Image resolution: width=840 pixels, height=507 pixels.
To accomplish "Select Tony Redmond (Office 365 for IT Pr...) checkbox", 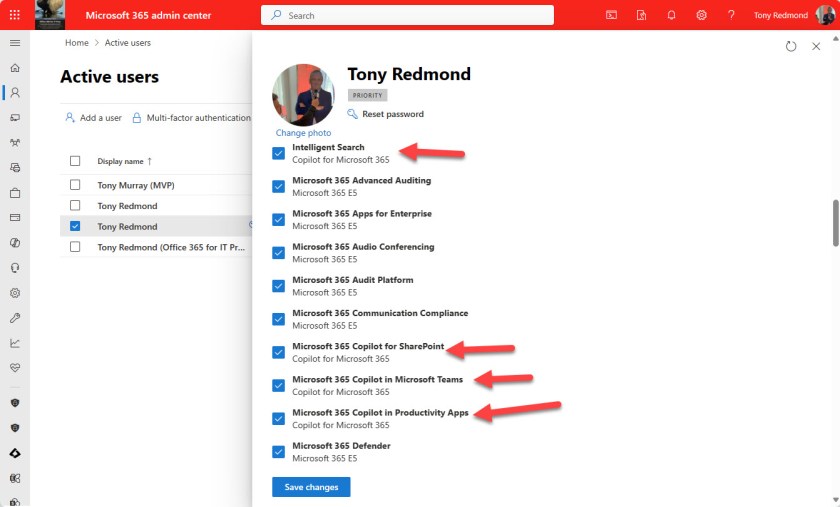I will [x=75, y=247].
